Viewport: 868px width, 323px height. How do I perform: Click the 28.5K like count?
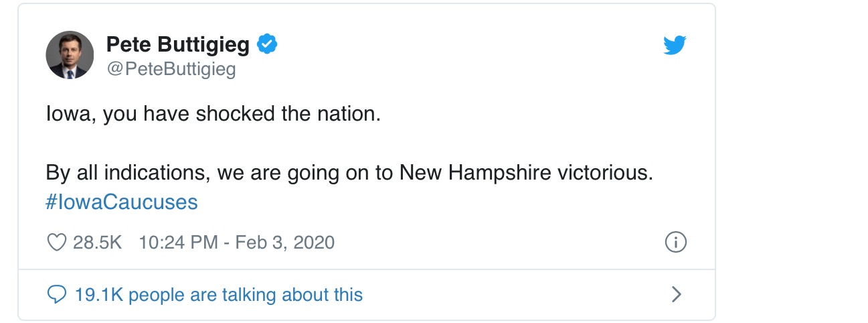click(x=97, y=242)
